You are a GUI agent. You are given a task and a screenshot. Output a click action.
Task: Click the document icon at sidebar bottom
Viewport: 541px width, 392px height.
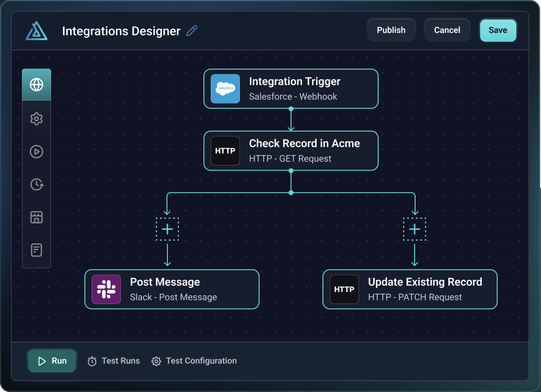pos(36,250)
